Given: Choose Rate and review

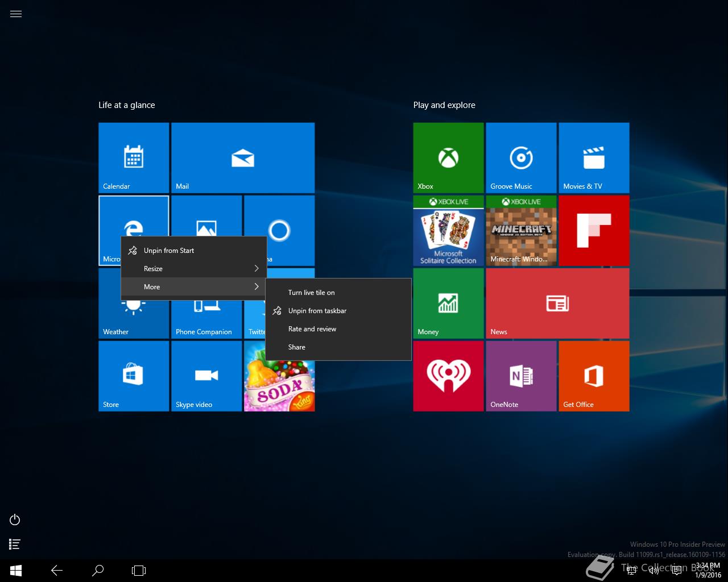Looking at the screenshot, I should [338, 329].
